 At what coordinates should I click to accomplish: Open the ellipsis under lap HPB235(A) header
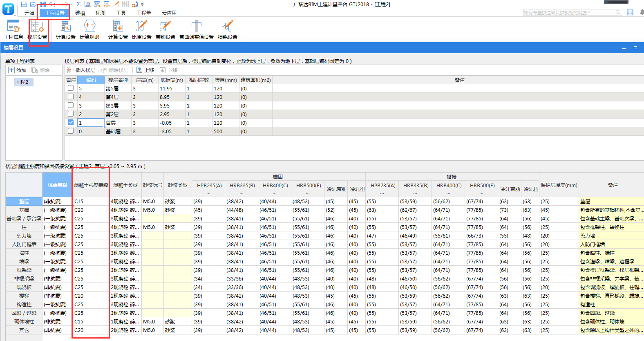point(382,193)
